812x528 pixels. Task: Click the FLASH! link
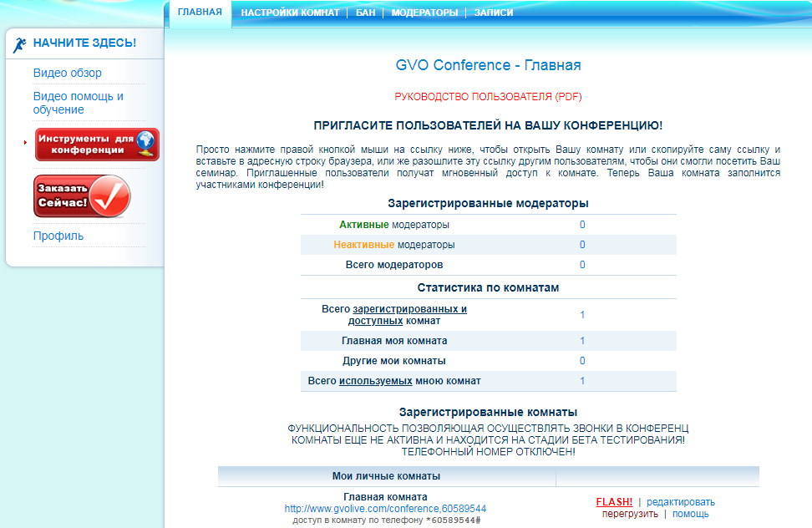pyautogui.click(x=615, y=501)
